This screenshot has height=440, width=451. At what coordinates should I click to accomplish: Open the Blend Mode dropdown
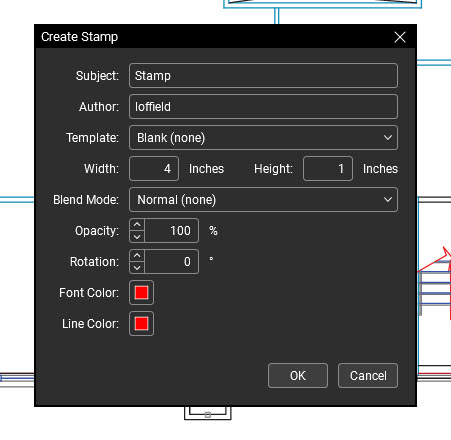click(x=263, y=200)
